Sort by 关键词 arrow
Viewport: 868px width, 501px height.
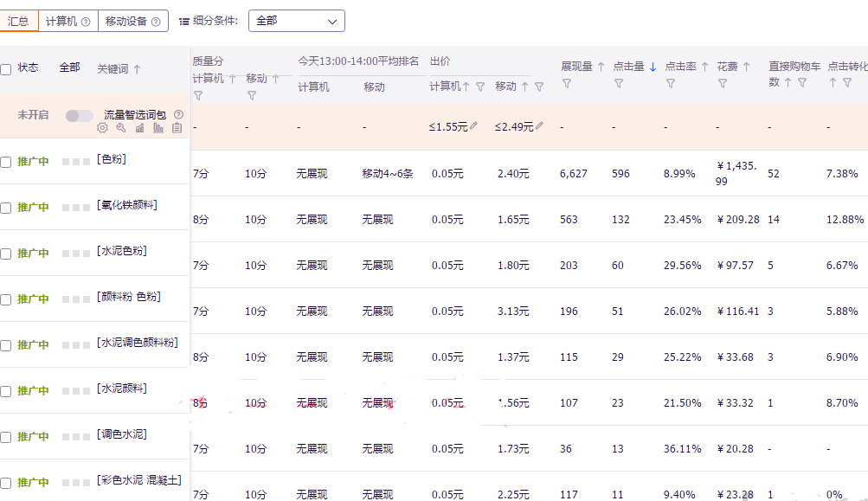(138, 69)
